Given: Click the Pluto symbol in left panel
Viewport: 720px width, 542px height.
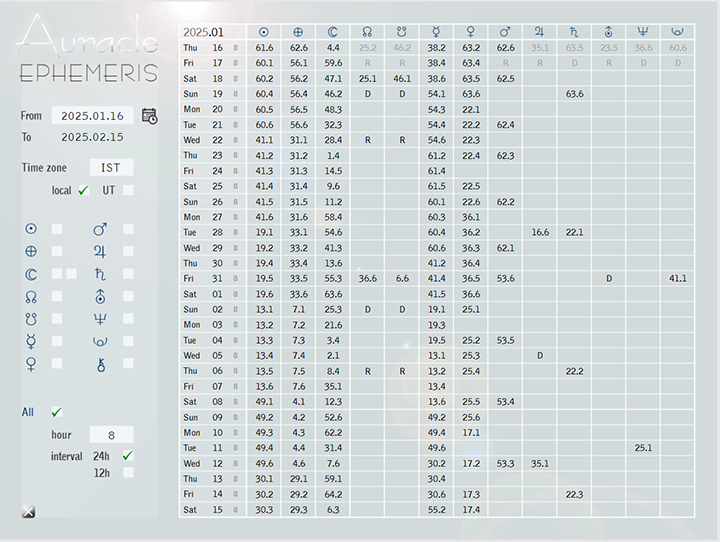Looking at the screenshot, I should point(100,342).
